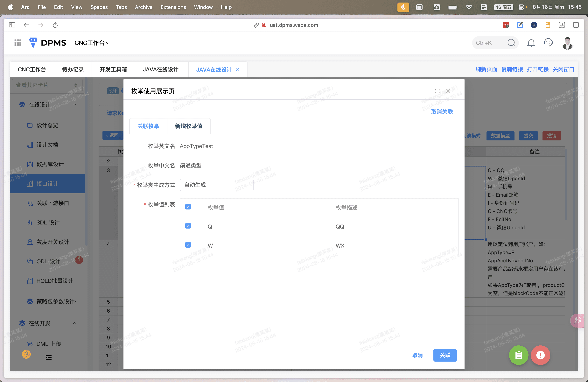This screenshot has width=588, height=382.
Task: Collapse the 在线开发 section
Action: 75,323
